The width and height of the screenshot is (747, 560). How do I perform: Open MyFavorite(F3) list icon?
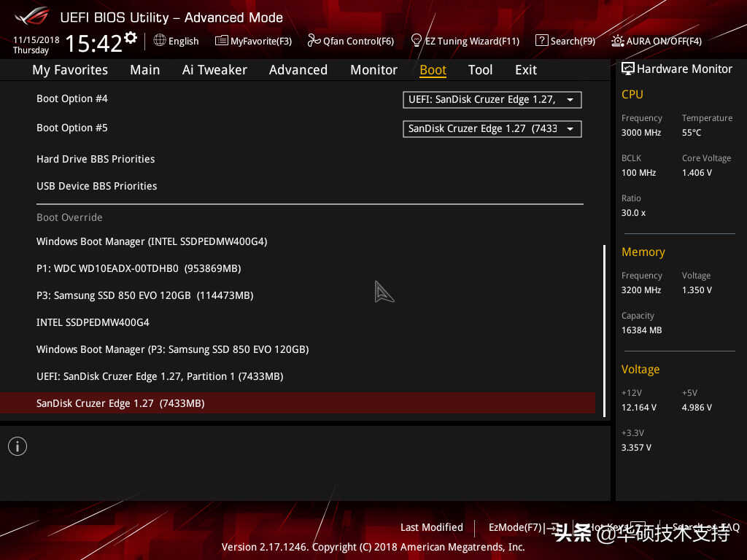point(222,41)
